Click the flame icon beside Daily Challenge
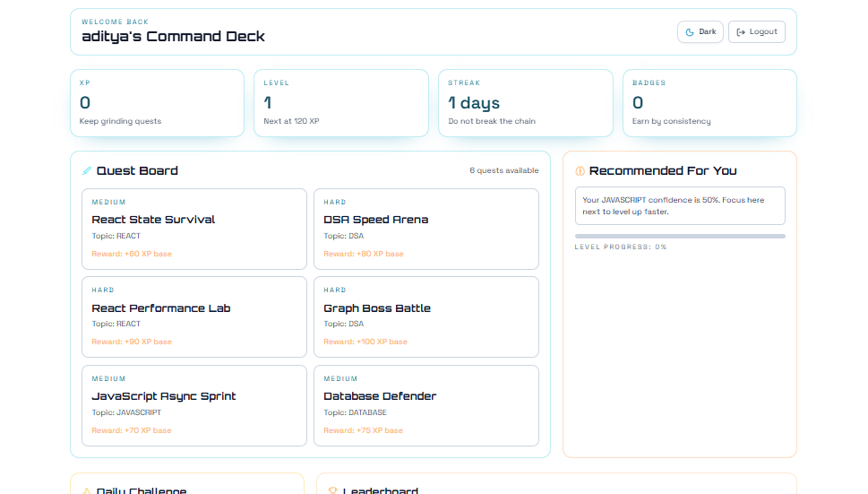This screenshot has height=494, width=868. (x=87, y=490)
